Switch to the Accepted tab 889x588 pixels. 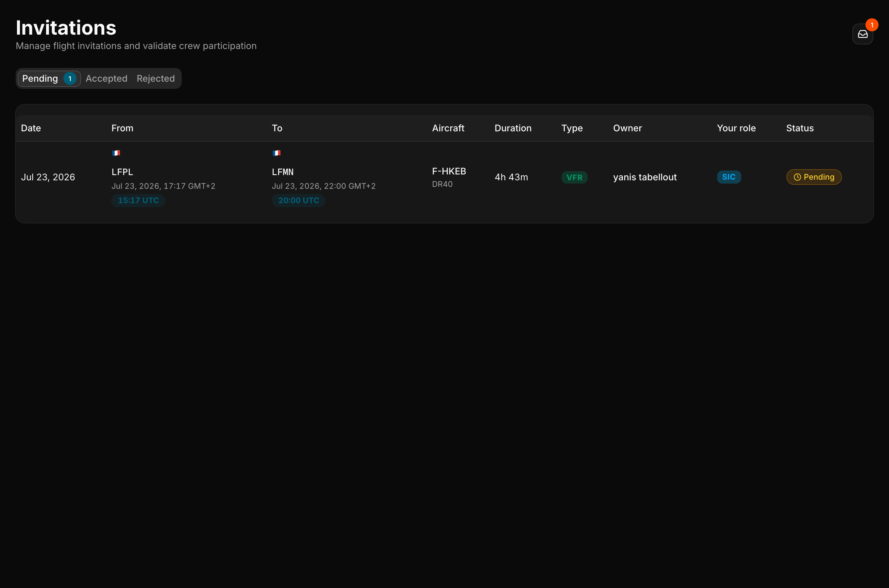click(x=107, y=79)
